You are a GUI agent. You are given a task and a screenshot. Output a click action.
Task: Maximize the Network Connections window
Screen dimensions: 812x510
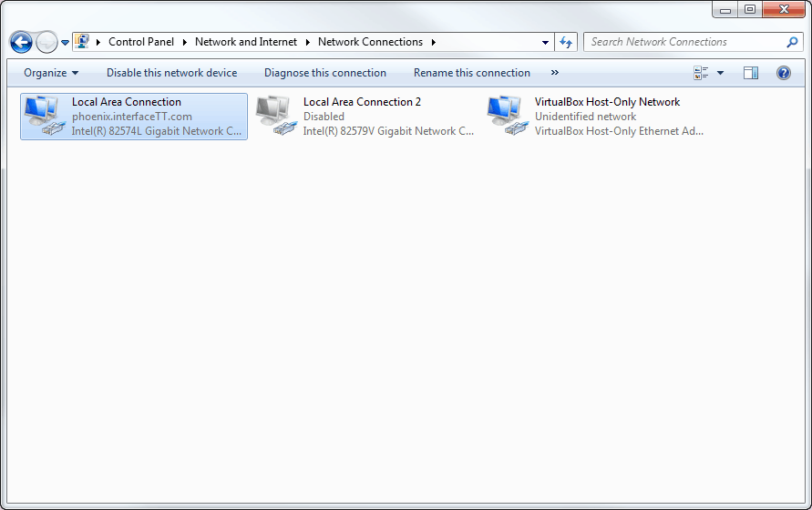click(749, 10)
